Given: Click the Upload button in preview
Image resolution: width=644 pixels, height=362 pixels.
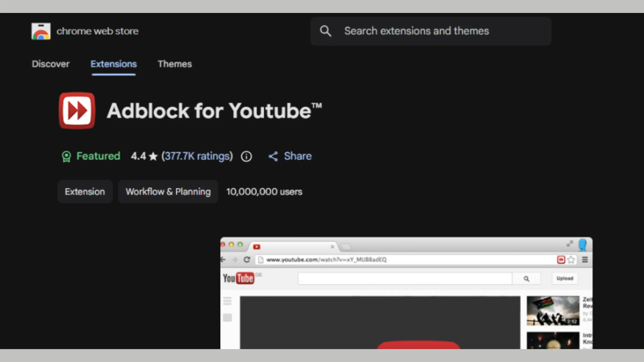Looking at the screenshot, I should (x=565, y=278).
